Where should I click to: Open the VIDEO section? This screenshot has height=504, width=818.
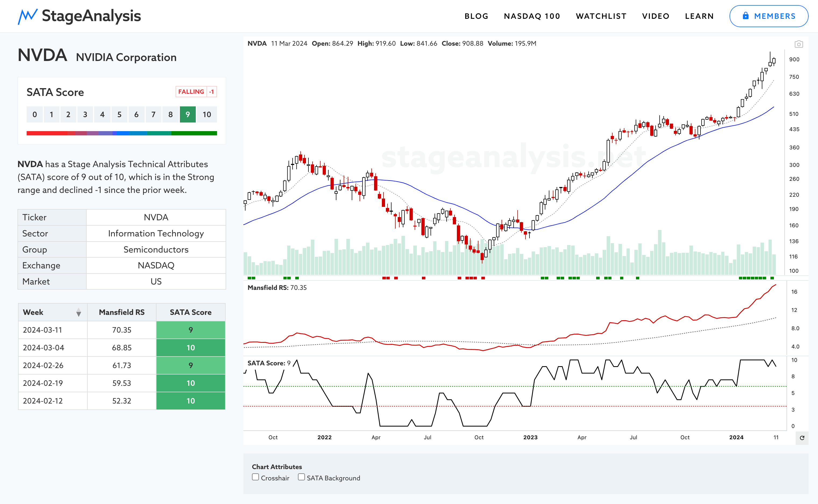(656, 16)
